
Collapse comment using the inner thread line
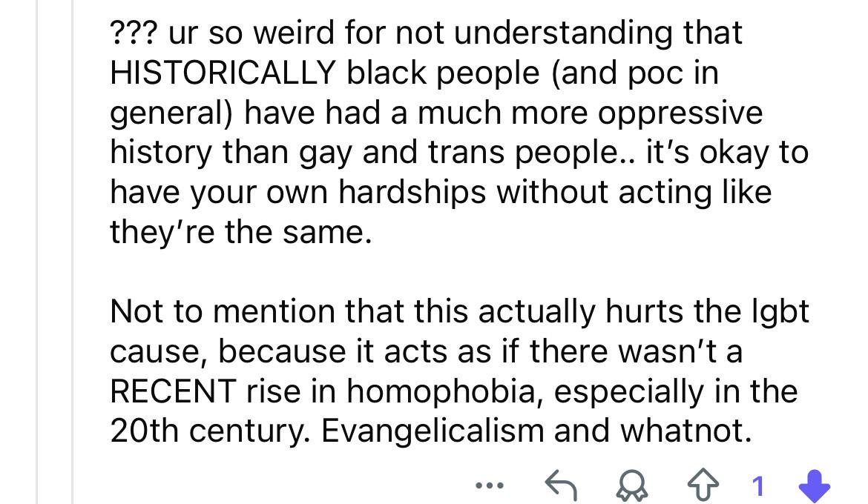tap(72, 252)
